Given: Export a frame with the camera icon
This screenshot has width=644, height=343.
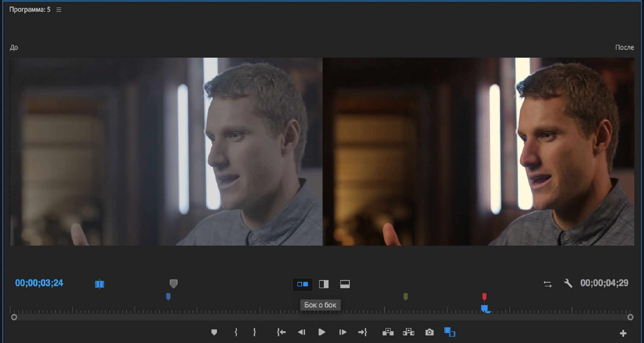Looking at the screenshot, I should 429,332.
